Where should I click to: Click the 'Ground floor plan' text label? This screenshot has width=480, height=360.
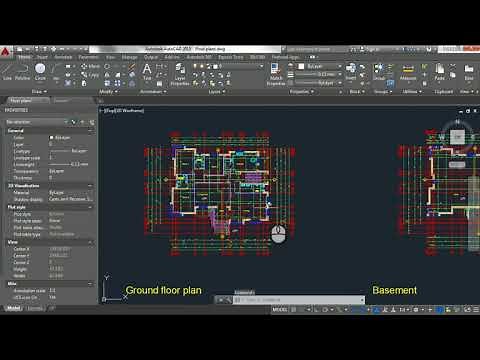(164, 290)
